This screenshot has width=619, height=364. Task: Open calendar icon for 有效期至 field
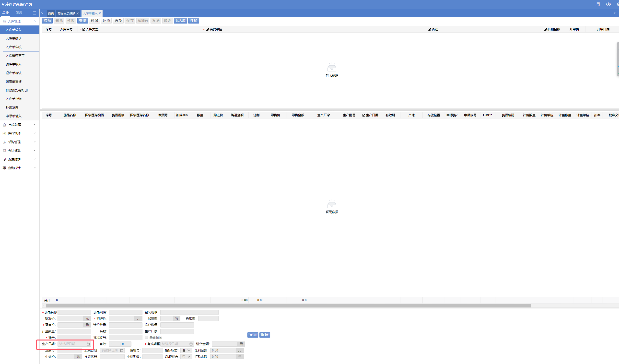(x=191, y=344)
